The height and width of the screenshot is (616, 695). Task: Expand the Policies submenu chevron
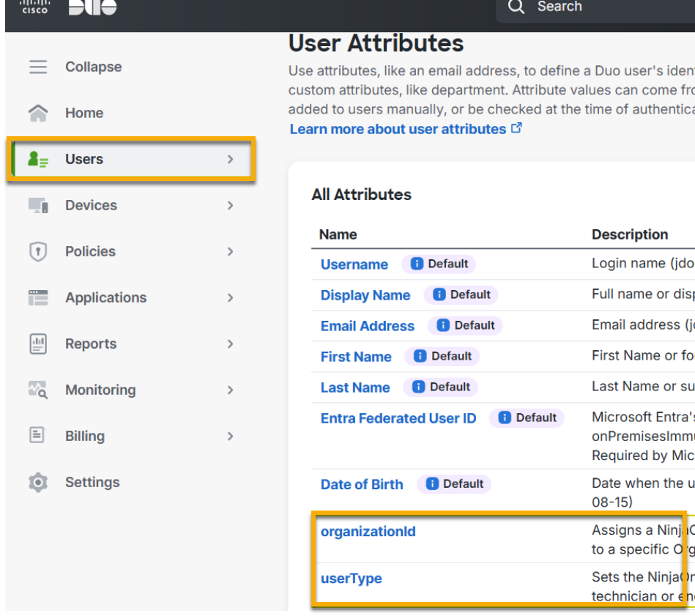[x=229, y=251]
